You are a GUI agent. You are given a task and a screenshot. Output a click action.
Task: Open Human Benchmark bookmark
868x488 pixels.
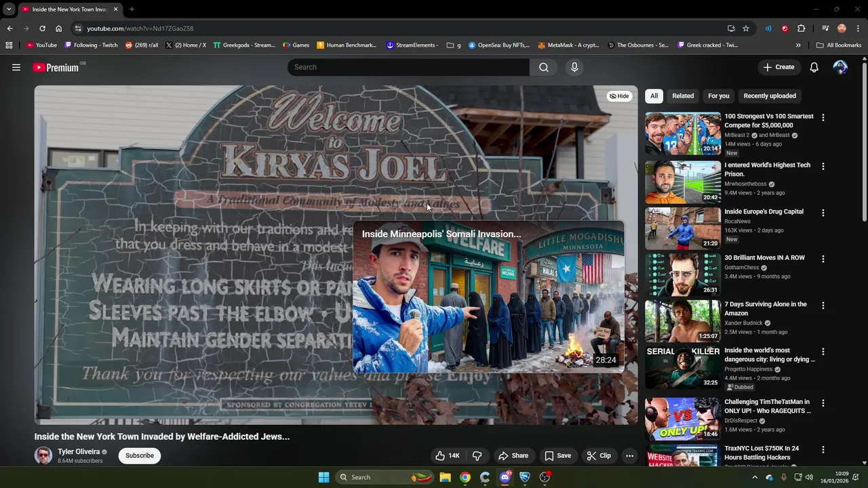pos(347,45)
